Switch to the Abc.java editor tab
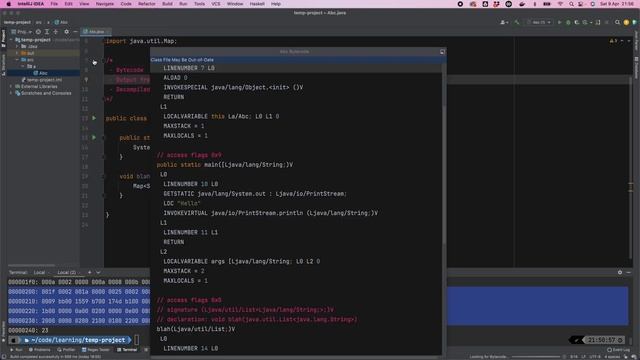 [x=96, y=31]
